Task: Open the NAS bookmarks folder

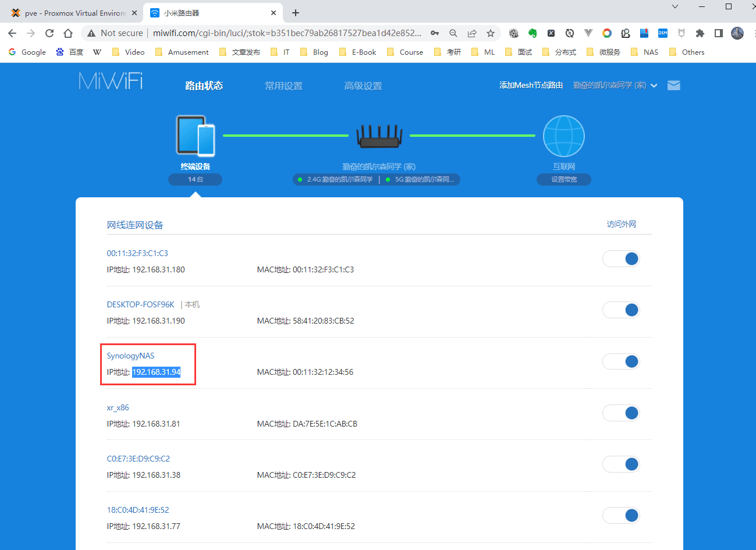Action: tap(644, 52)
